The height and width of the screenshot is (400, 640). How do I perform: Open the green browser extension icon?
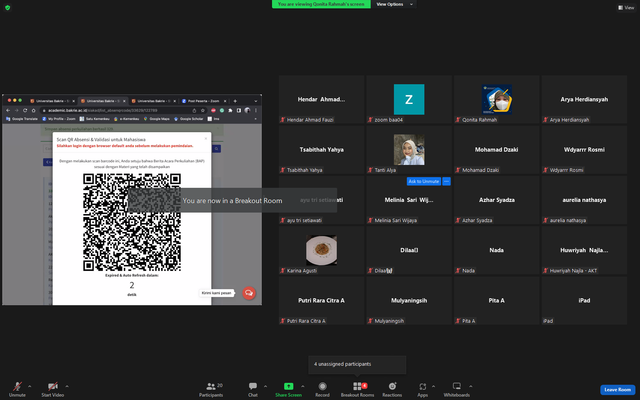click(x=222, y=110)
